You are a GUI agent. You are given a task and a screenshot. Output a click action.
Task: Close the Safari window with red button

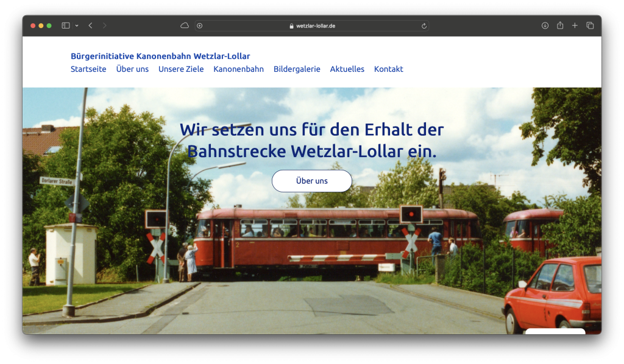pyautogui.click(x=33, y=26)
